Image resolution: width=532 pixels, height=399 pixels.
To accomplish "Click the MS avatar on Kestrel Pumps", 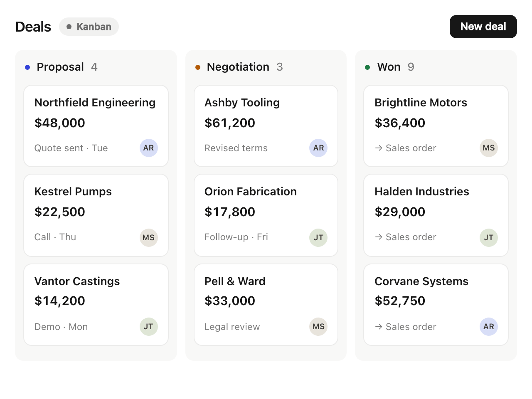I will (148, 238).
